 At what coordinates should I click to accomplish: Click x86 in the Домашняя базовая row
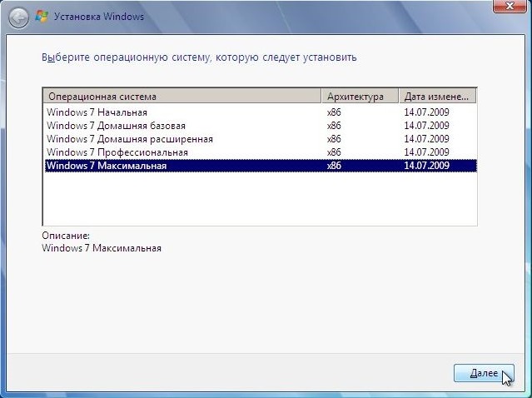pos(334,126)
